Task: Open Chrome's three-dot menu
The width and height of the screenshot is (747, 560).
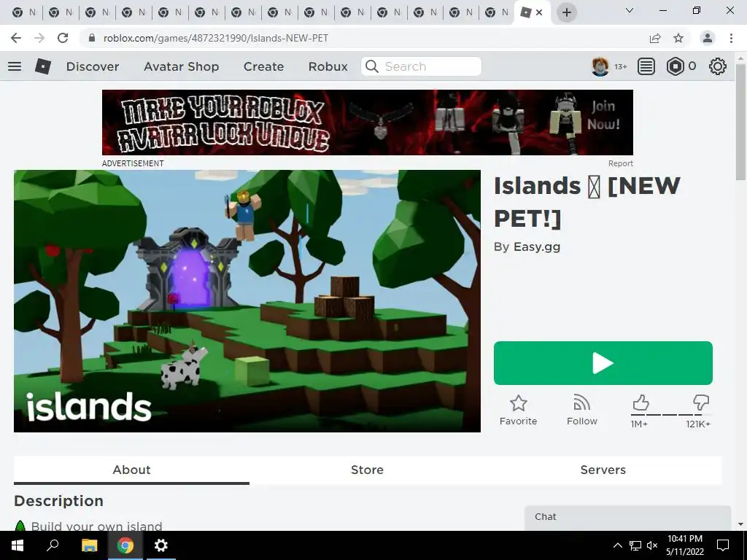Action: point(731,38)
